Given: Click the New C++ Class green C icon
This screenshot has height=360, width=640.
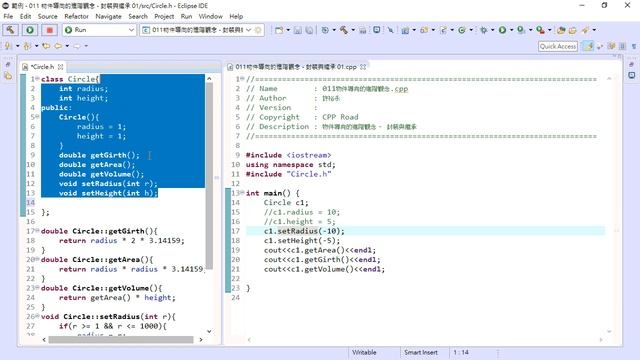Looking at the screenshot, I should coord(462,30).
